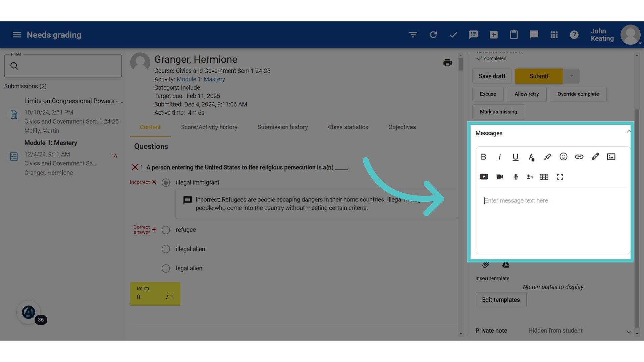Screen dimensions: 644x362
Task: Open highlight color tool in editor
Action: click(547, 157)
